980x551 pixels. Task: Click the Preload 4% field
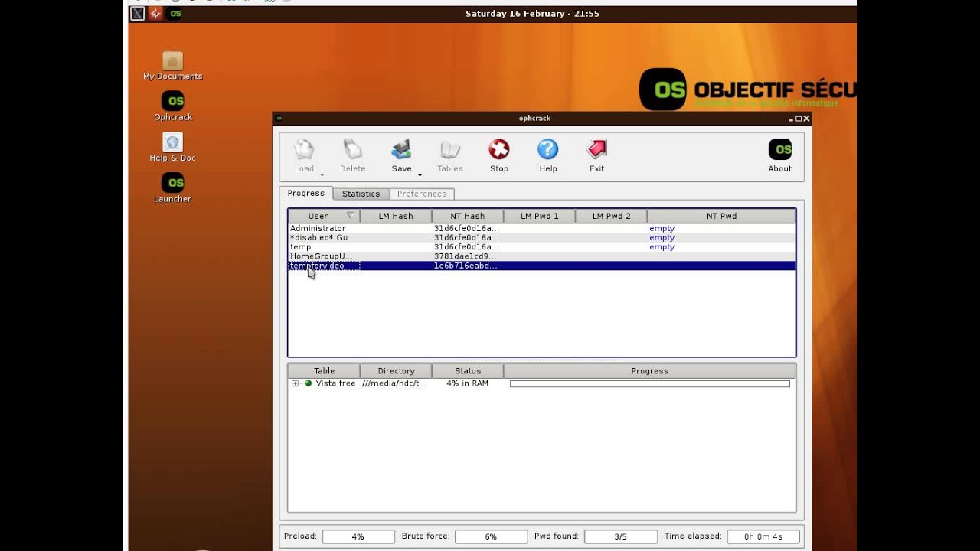[358, 537]
